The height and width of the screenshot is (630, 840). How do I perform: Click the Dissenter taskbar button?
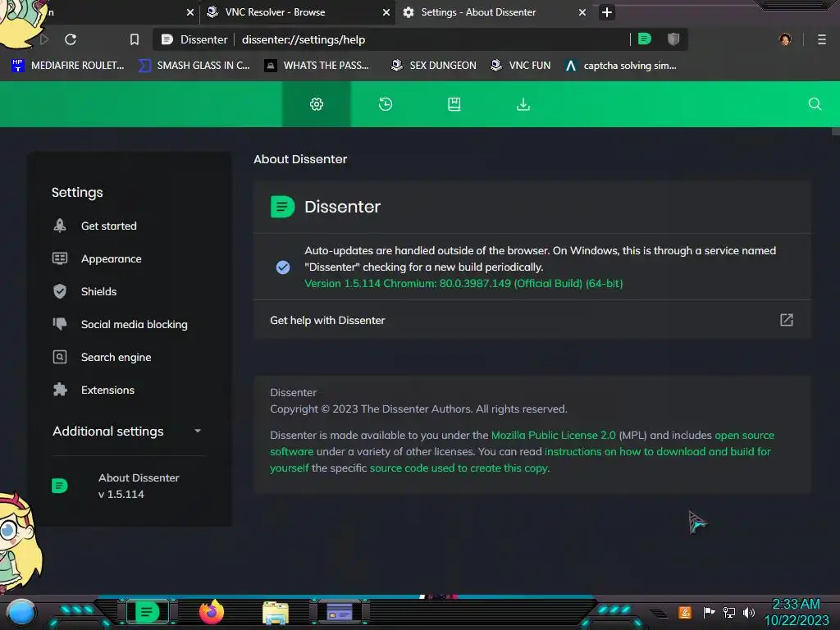[147, 611]
